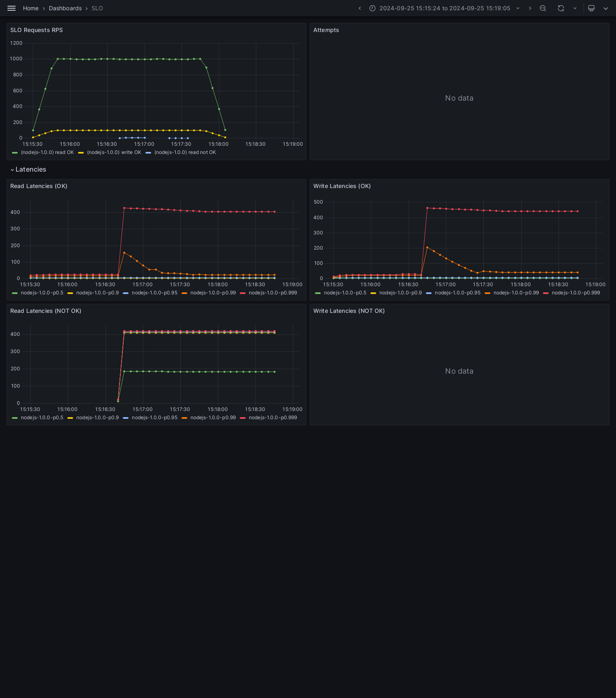Open Attempts panel title
Image resolution: width=616 pixels, height=698 pixels.
326,30
